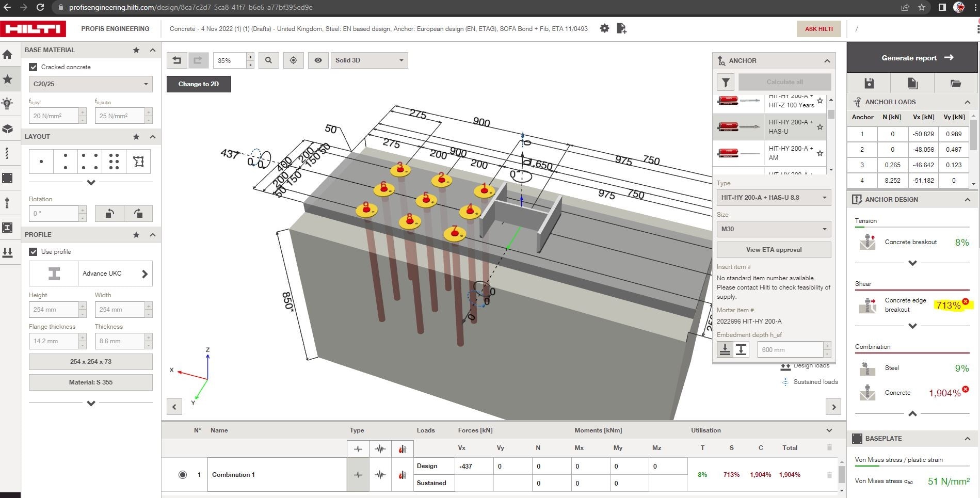Toggle the Use profile checkbox

tap(33, 251)
